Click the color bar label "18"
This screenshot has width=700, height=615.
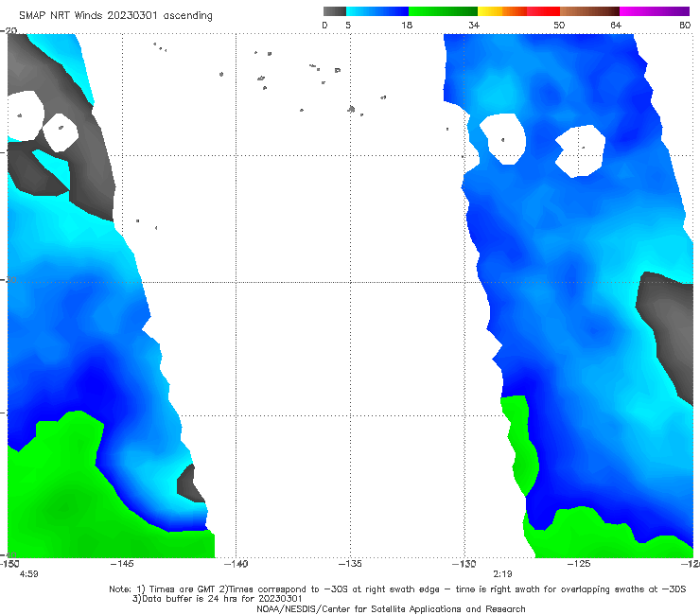pos(407,25)
